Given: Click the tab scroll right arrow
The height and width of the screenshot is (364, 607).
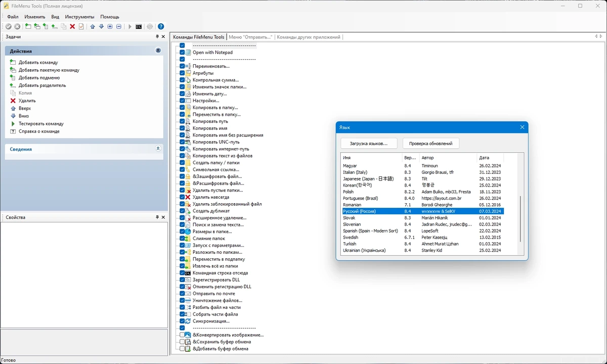Looking at the screenshot, I should tap(600, 37).
